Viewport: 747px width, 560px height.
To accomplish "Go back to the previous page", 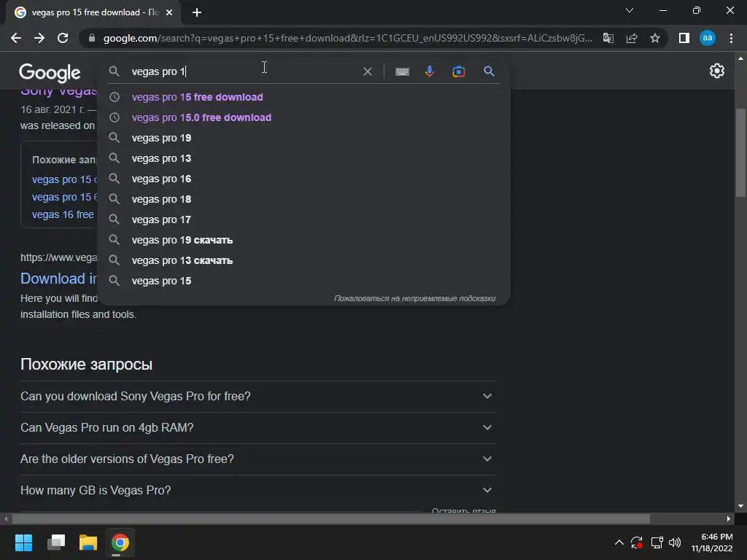I will click(x=16, y=38).
